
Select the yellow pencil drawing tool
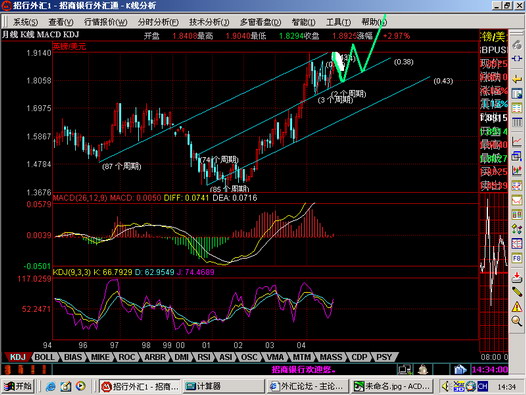[517, 292]
